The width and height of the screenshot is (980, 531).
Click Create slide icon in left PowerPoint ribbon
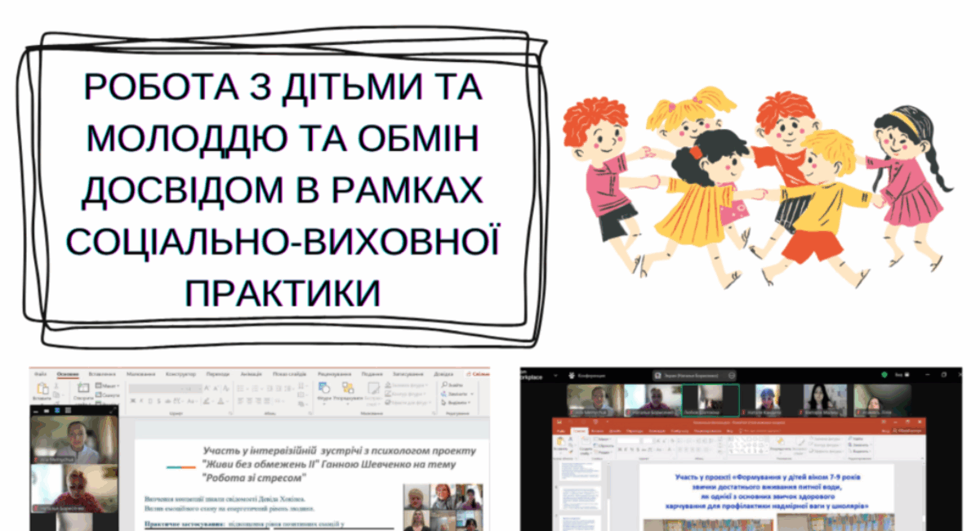click(x=82, y=390)
